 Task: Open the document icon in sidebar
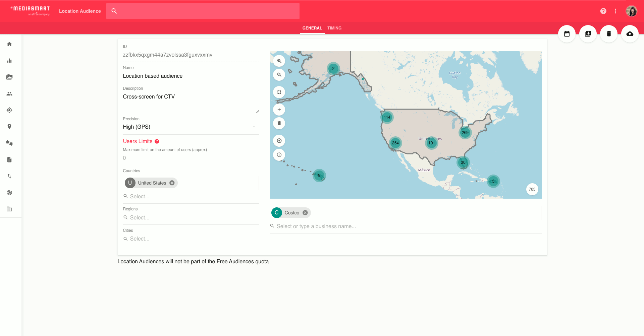point(9,160)
